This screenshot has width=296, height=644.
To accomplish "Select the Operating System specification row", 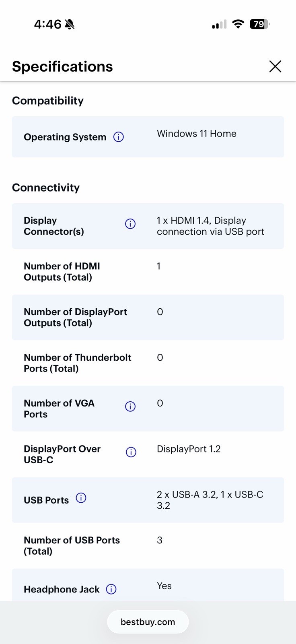I will tap(148, 137).
